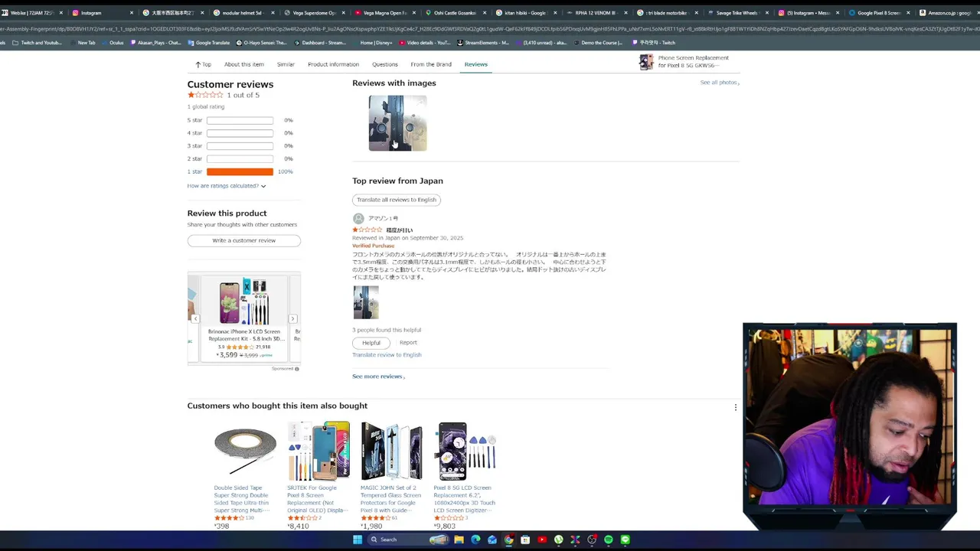Viewport: 980px width, 551px height.
Task: Filter reviews by 3 star bar
Action: point(240,145)
